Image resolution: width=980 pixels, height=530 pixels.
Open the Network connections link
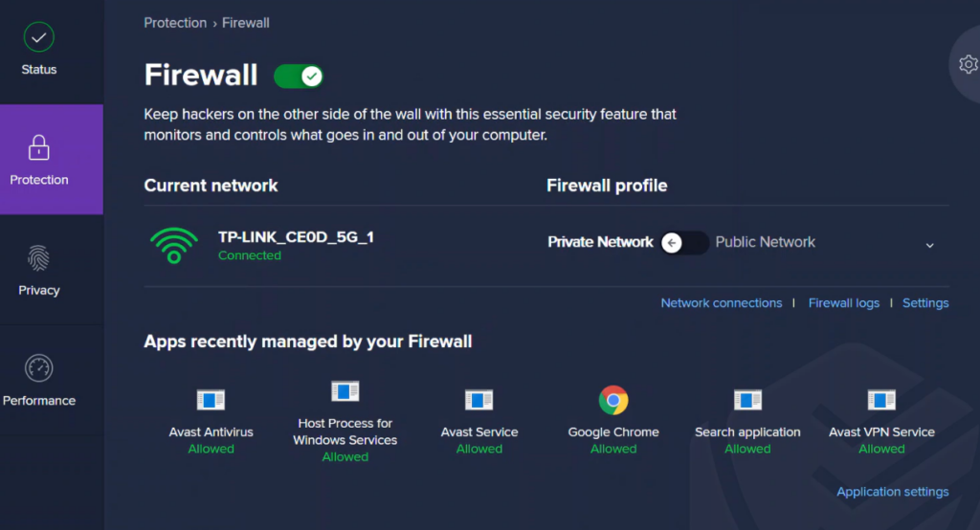(x=722, y=303)
